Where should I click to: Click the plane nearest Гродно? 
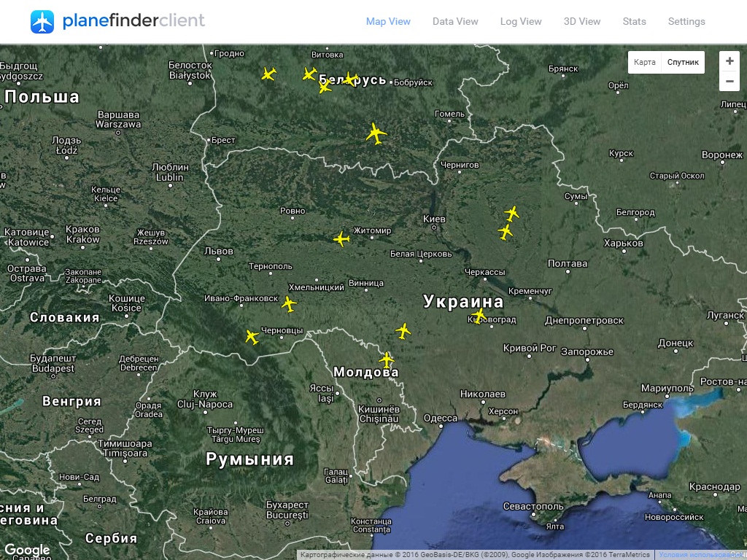tap(268, 74)
